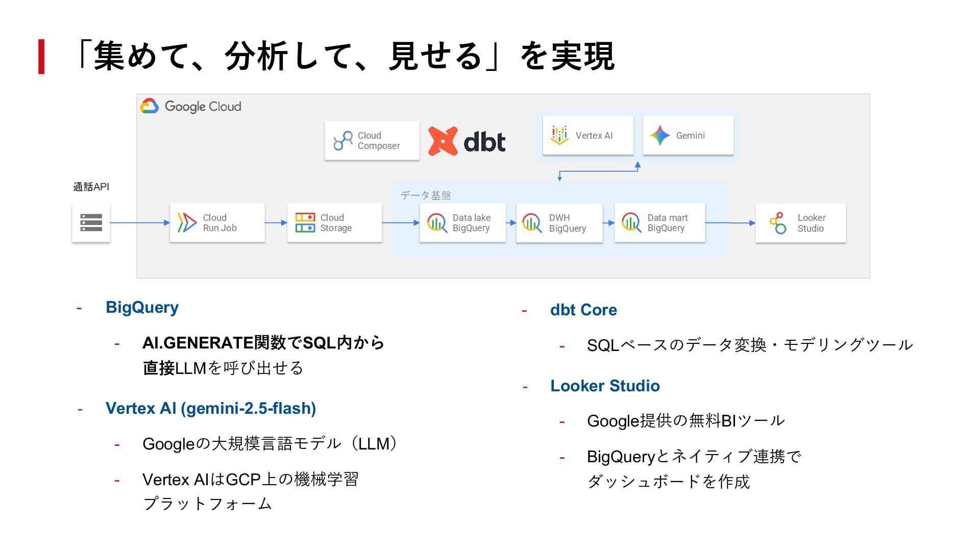Click the Cloud Composer icon
This screenshot has width=980, height=551.
343,141
